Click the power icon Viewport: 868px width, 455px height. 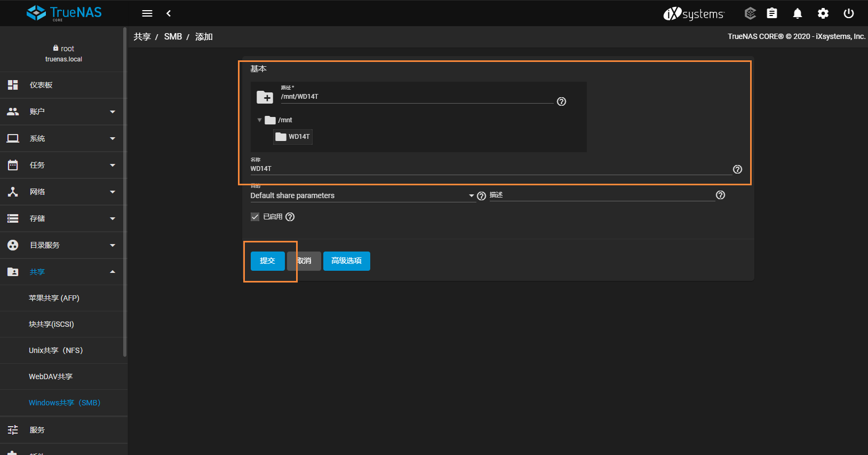849,13
